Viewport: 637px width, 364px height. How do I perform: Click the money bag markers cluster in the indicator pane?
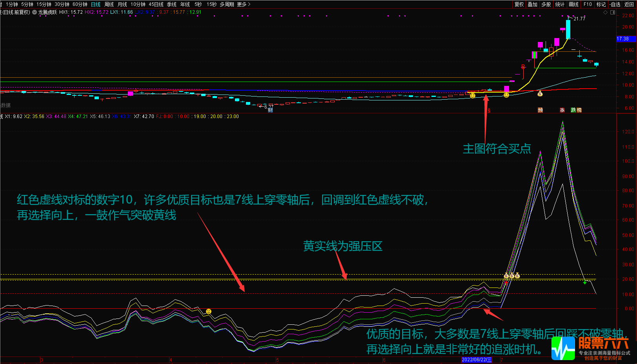[511, 276]
